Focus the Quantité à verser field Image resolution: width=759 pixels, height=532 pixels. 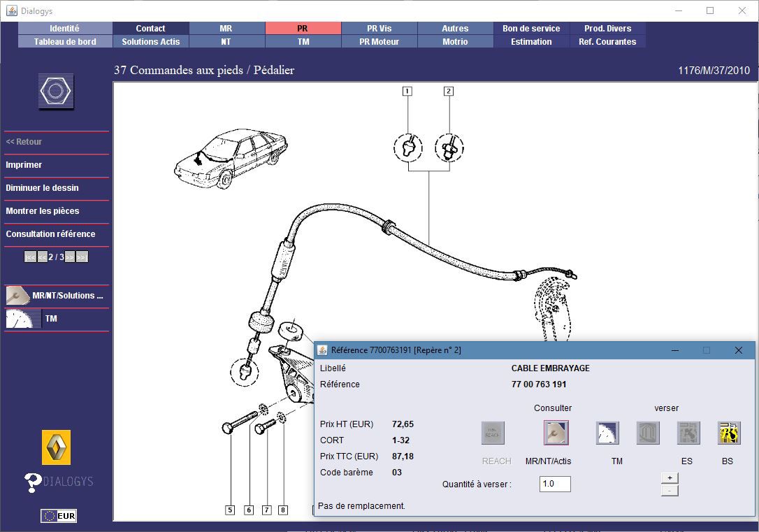(555, 484)
